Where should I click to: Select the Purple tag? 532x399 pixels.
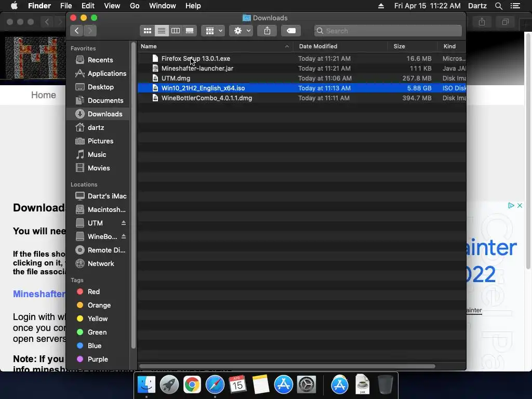pyautogui.click(x=98, y=360)
